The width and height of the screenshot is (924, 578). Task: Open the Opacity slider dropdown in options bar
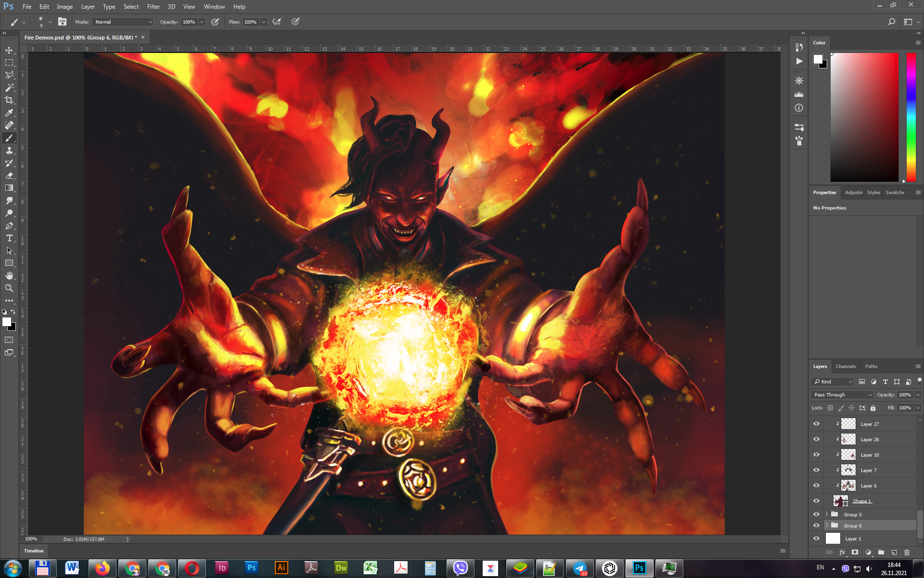tap(202, 22)
